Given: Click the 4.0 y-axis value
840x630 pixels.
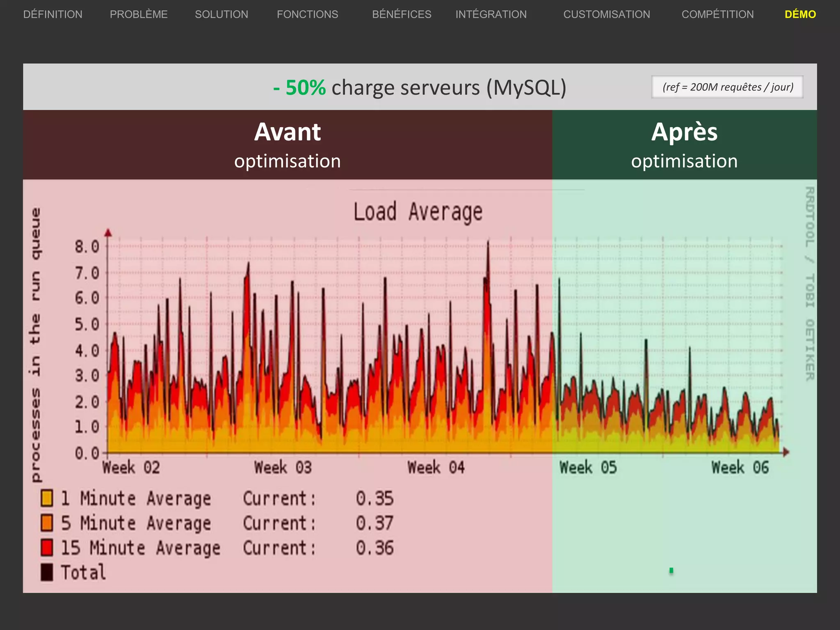Looking at the screenshot, I should coord(87,351).
